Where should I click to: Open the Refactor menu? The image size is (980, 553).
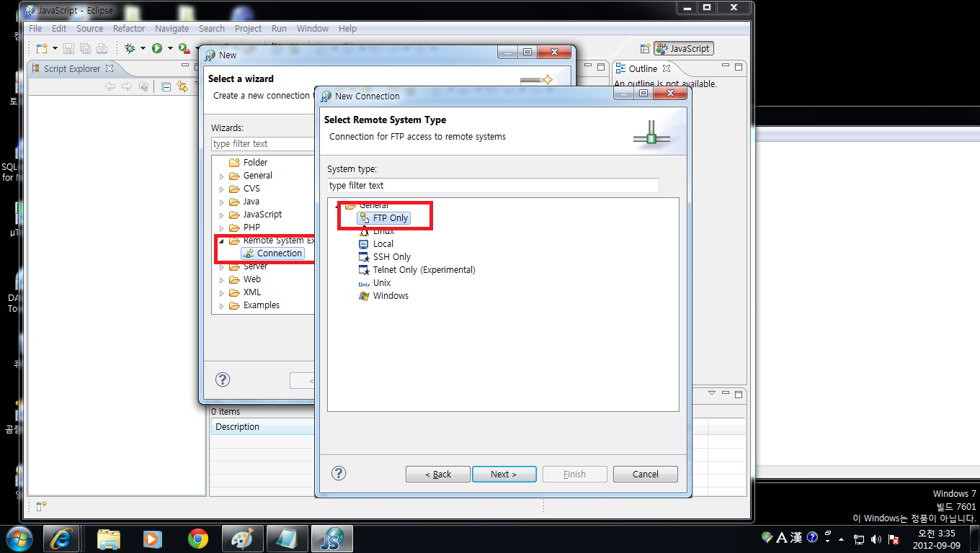click(129, 29)
